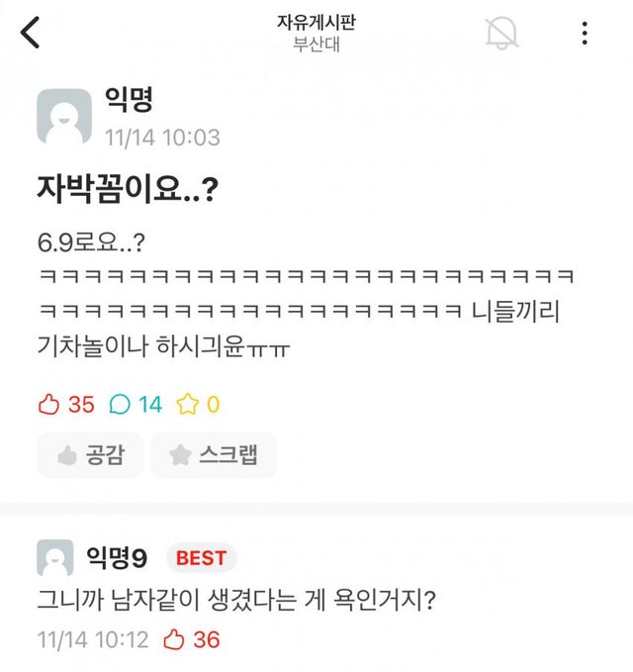Tap the red thumbs-up count icon showing 35

coord(49,405)
